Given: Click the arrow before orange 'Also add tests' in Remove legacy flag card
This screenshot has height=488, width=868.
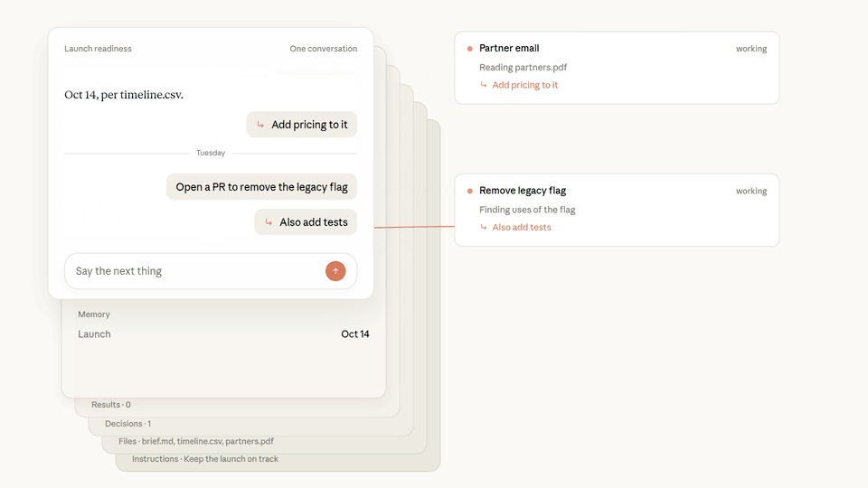Looking at the screenshot, I should (483, 227).
